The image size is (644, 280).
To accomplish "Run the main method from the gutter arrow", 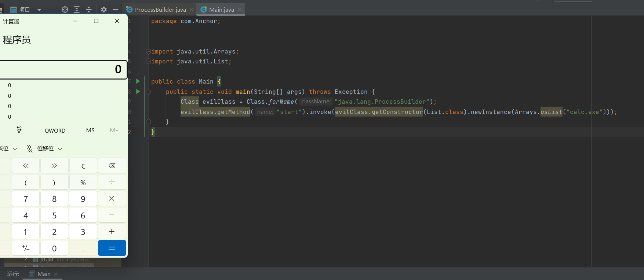I will (x=138, y=92).
